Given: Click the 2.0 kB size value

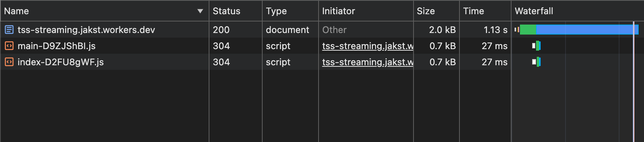Looking at the screenshot, I should click(442, 30).
